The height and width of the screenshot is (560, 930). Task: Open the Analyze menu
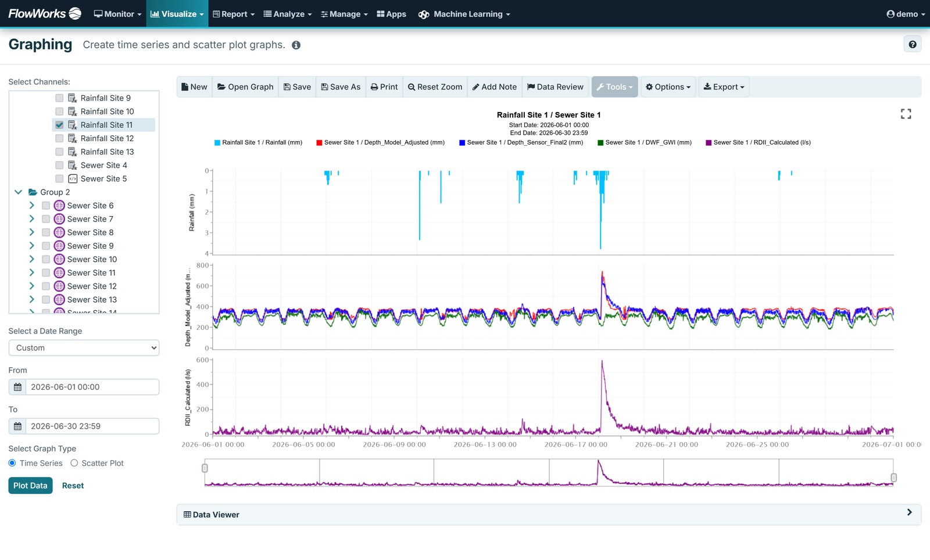click(x=288, y=14)
